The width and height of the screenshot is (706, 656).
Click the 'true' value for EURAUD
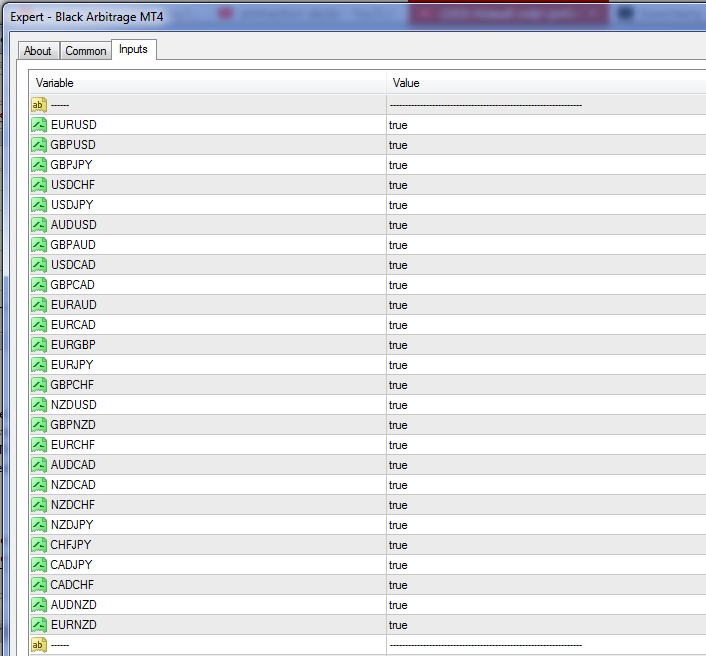coord(398,305)
